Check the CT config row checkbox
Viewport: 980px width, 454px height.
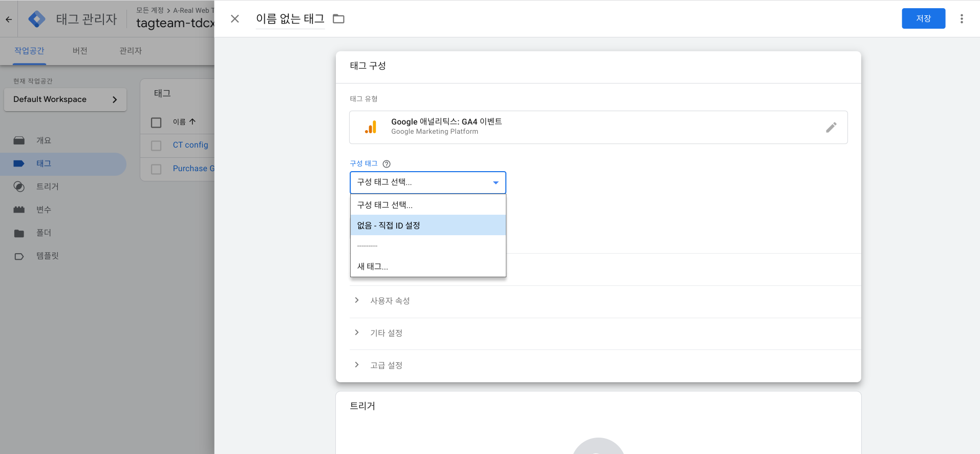click(x=156, y=146)
